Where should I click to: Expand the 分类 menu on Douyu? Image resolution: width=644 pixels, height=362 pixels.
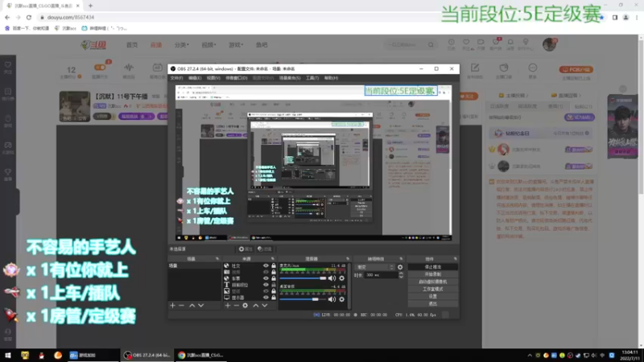pos(182,45)
